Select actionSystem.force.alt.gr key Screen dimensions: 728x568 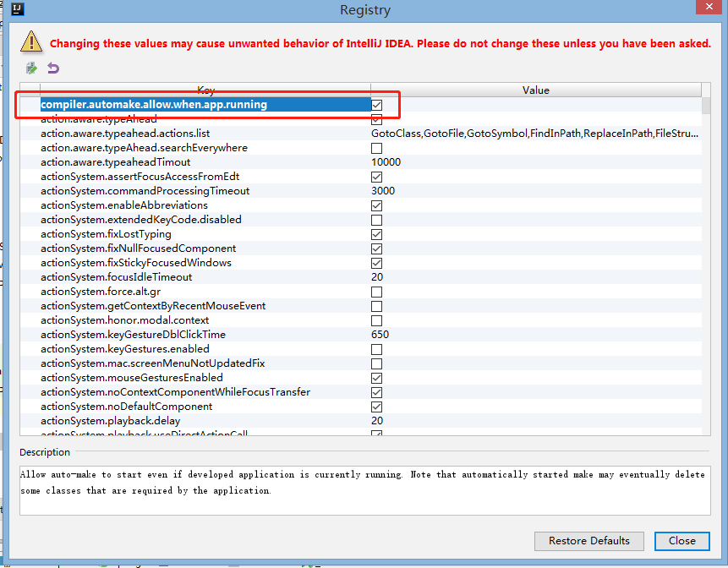(x=101, y=292)
